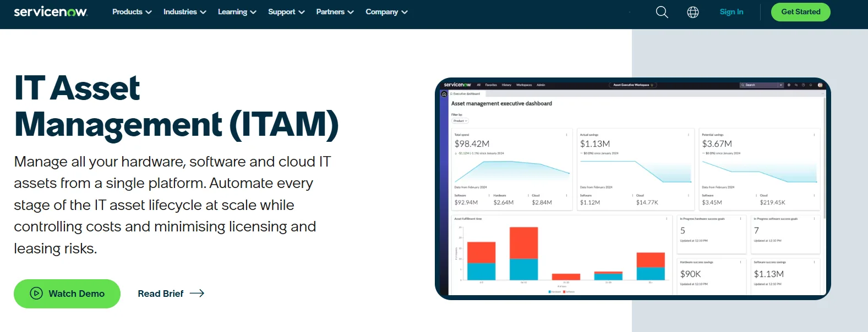Click the $90K hardware success savings value
868x332 pixels.
tap(690, 274)
